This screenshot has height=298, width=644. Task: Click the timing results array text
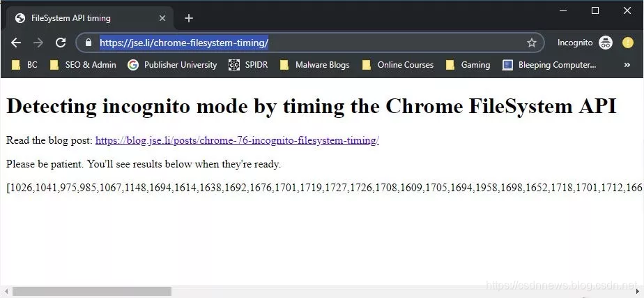pos(325,188)
